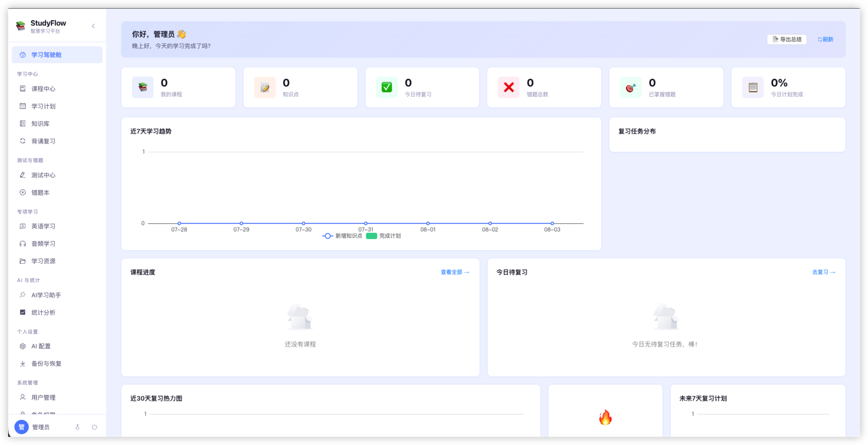Click the StudyFlow books logo

tap(21, 26)
